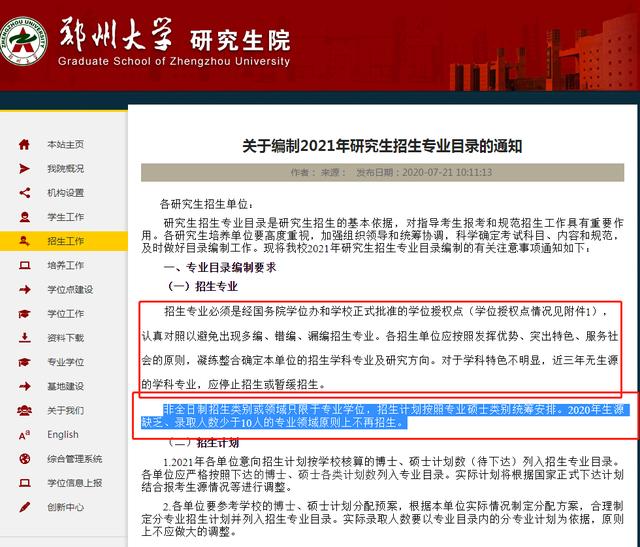Viewport: 640px width, 547px height.
Task: Click the greeting line 各研究生招生单位
Action: click(206, 204)
